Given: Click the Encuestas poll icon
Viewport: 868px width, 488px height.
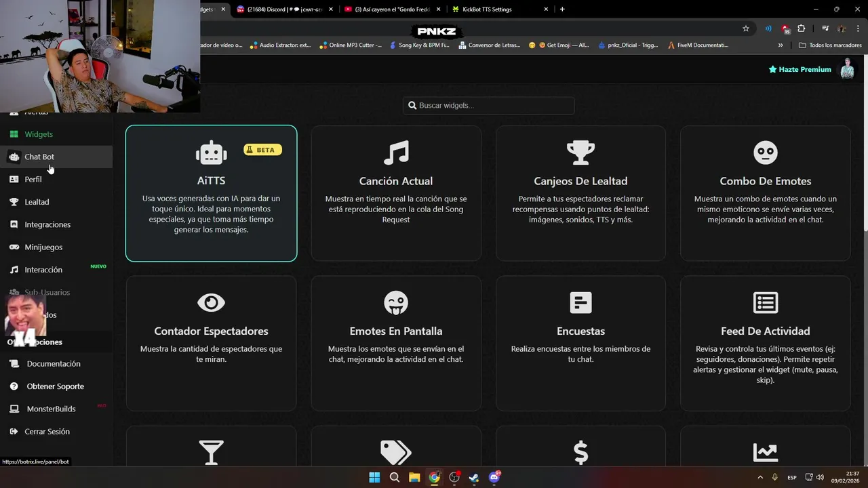Looking at the screenshot, I should click(580, 302).
